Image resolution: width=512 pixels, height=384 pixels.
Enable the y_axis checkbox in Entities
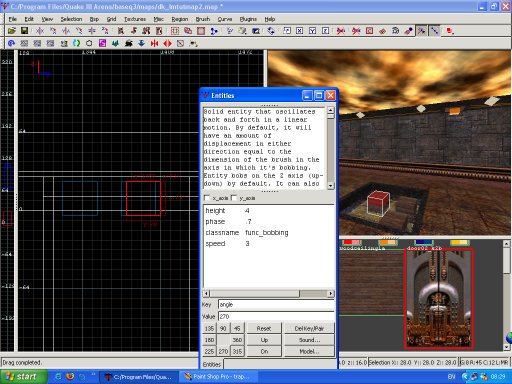pos(234,198)
